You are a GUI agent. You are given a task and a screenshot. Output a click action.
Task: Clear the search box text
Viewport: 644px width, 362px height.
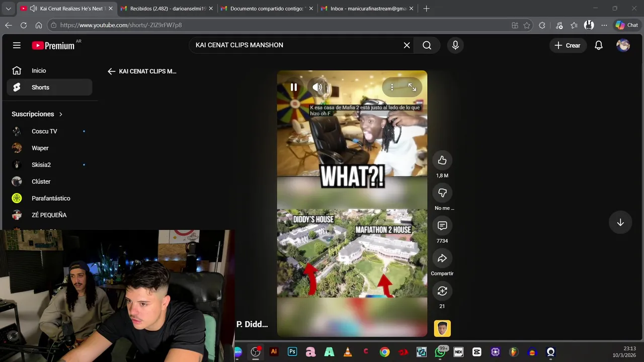tap(407, 45)
